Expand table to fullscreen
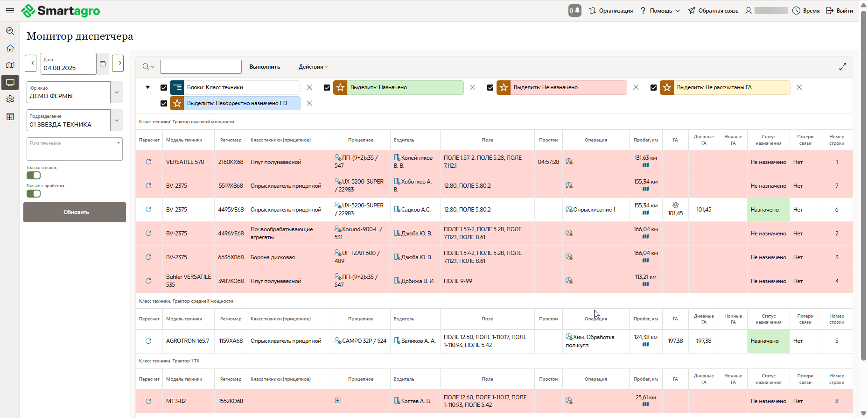 click(x=842, y=67)
